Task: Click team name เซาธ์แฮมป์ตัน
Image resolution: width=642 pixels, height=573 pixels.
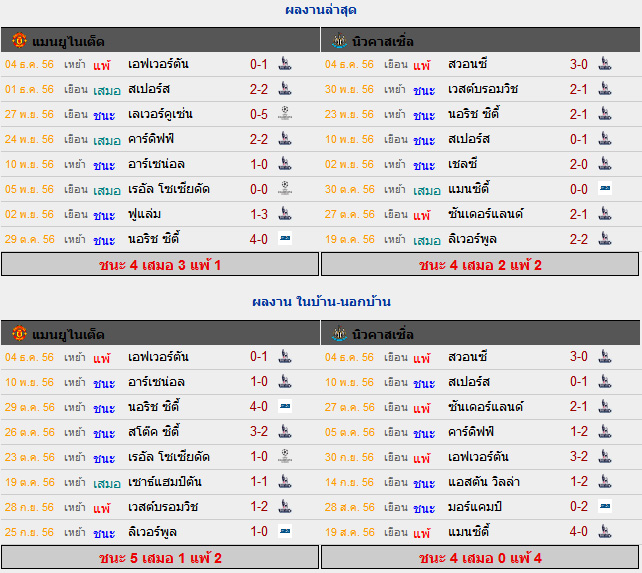Action: click(x=165, y=481)
